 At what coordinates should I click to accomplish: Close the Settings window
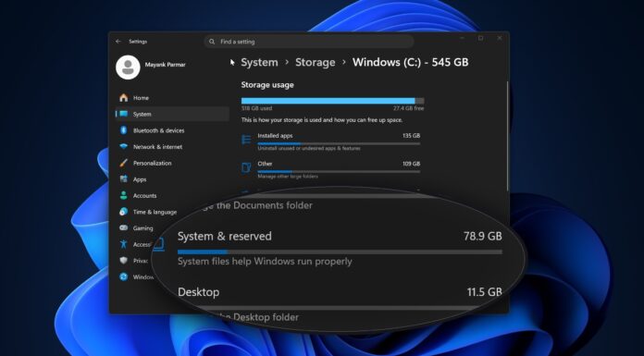[500, 38]
